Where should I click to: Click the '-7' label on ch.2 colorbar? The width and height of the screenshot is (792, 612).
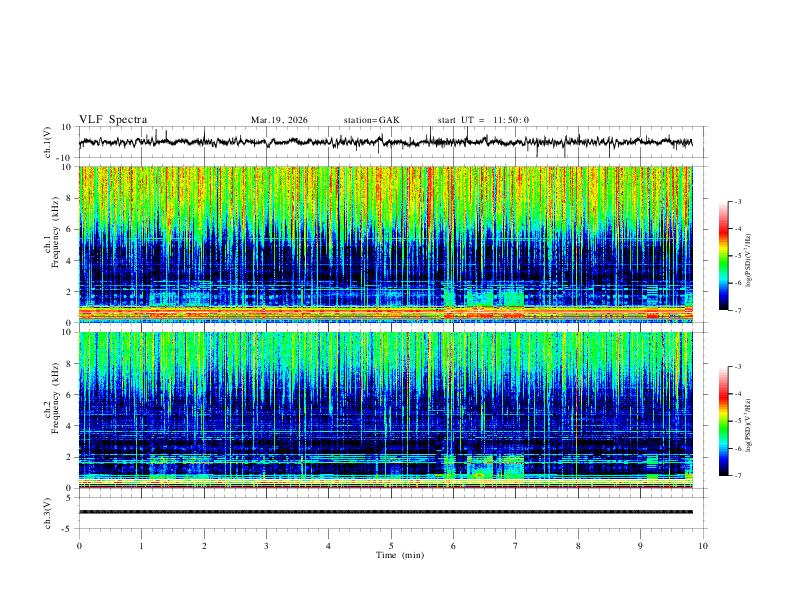(738, 475)
